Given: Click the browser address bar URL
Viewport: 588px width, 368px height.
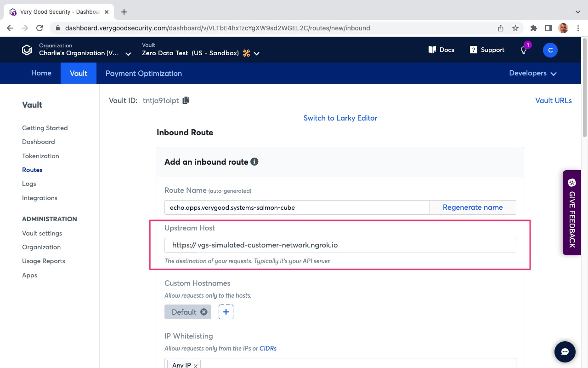Looking at the screenshot, I should tap(218, 28).
